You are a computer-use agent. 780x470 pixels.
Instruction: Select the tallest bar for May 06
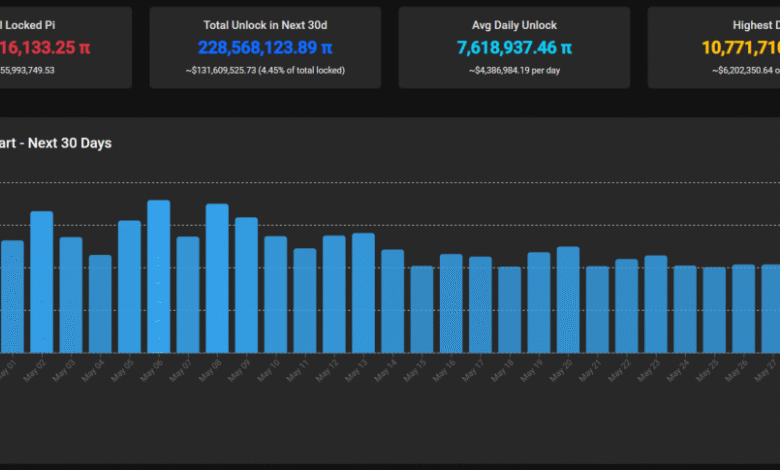159,277
